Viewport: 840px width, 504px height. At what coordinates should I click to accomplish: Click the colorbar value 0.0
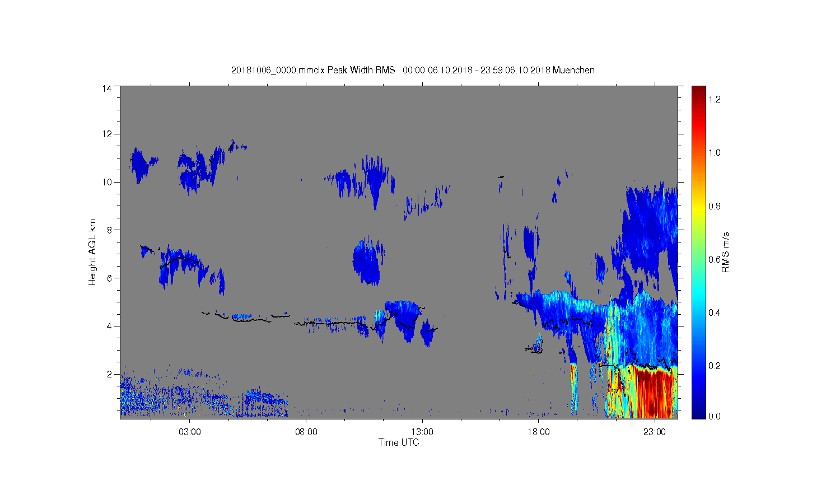[x=715, y=416]
